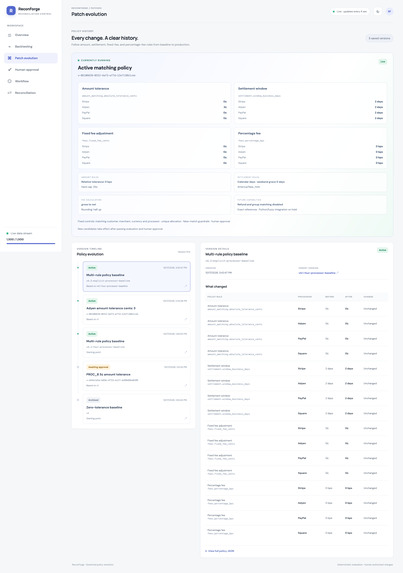Click the Overview sidebar icon

click(9, 35)
